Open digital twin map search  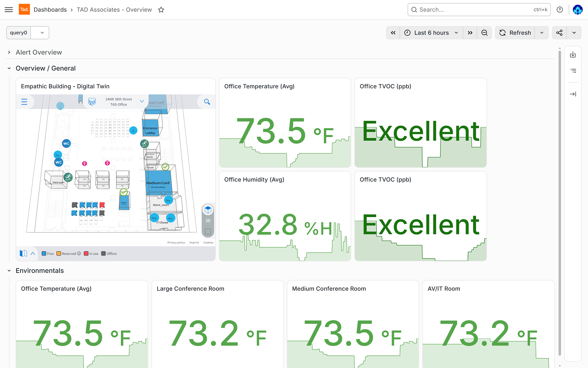tap(207, 102)
